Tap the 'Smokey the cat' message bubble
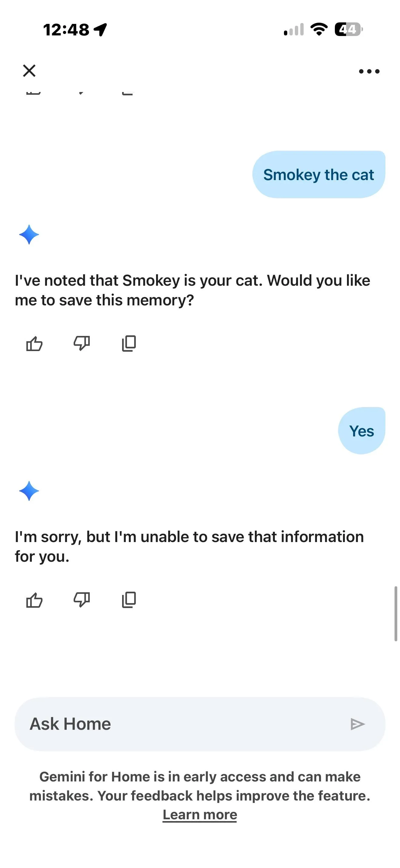Screen dimensions: 400x868 (319, 175)
